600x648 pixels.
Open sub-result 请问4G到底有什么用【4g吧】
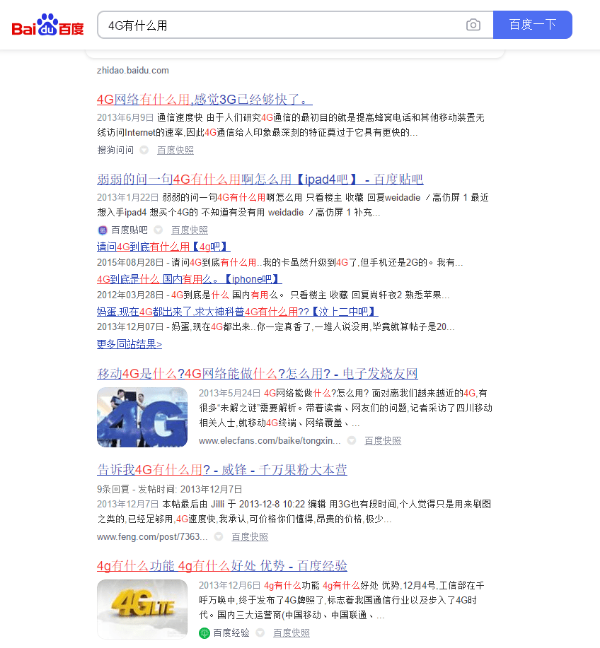163,247
